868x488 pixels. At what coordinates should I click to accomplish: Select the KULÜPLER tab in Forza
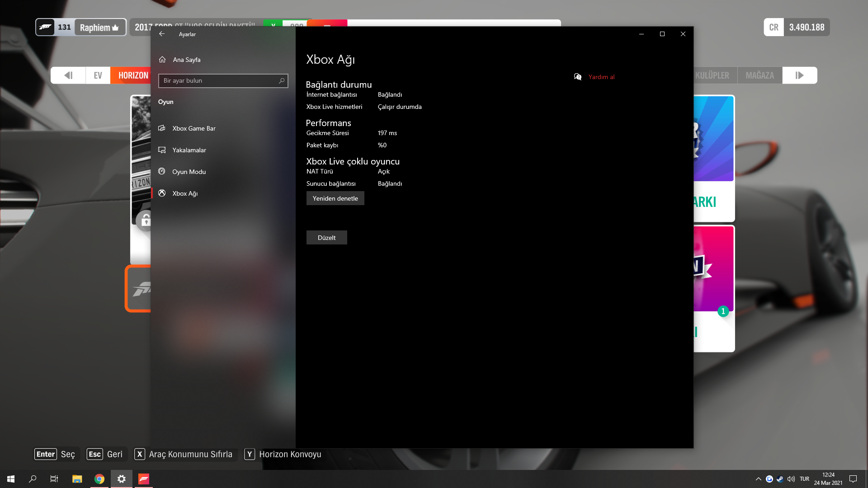click(x=715, y=75)
